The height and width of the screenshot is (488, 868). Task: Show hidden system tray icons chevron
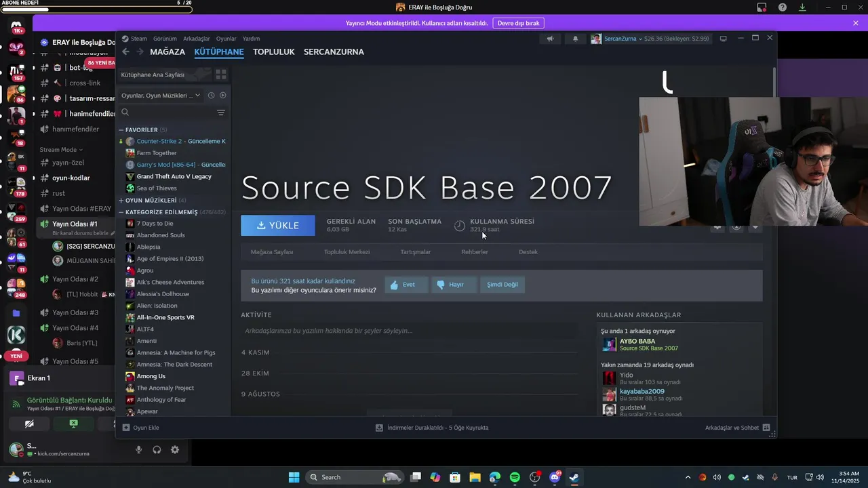click(688, 477)
